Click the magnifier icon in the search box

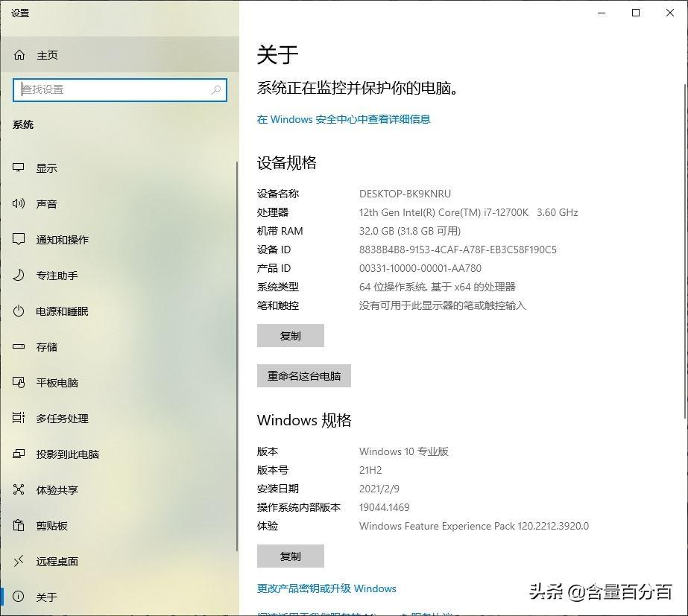pos(216,90)
